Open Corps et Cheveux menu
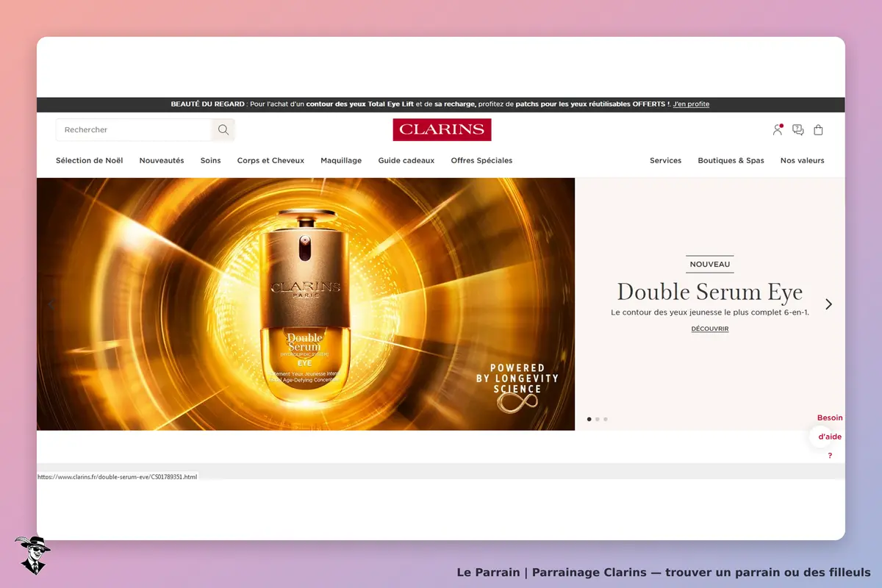The image size is (882, 588). tap(270, 160)
